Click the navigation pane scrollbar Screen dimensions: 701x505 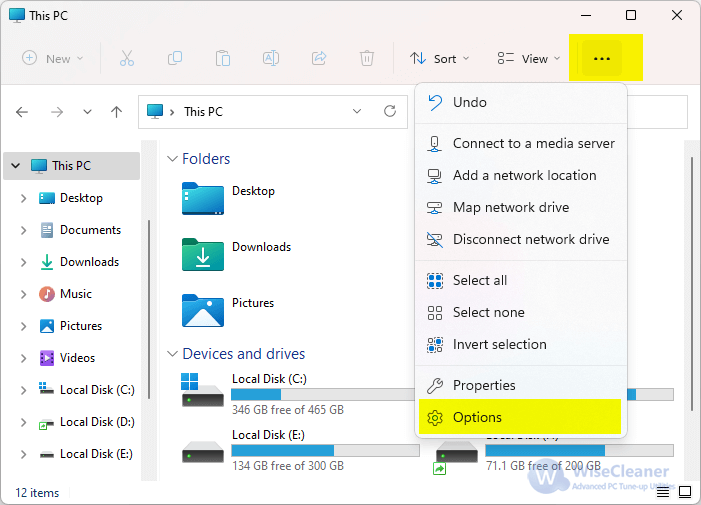pyautogui.click(x=149, y=310)
